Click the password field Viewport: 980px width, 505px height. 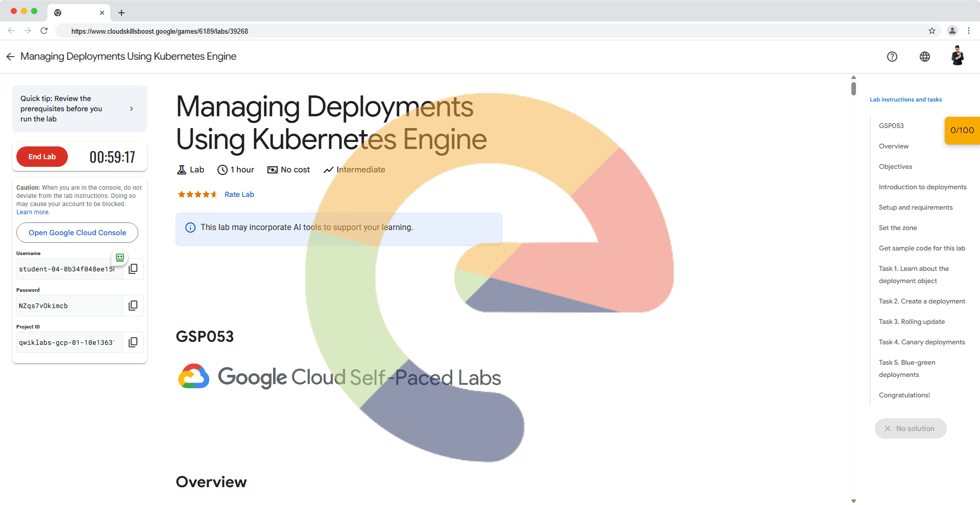[69, 306]
